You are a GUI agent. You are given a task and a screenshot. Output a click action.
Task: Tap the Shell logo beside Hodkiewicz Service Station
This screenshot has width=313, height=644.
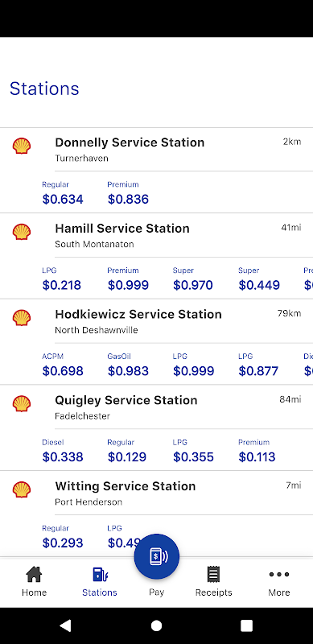coord(22,317)
